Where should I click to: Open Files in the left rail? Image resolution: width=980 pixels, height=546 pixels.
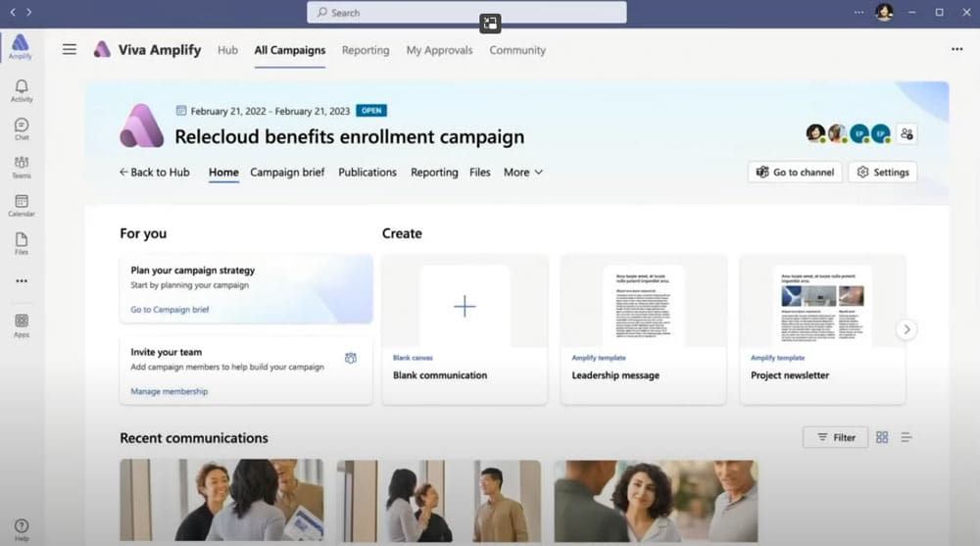(22, 243)
